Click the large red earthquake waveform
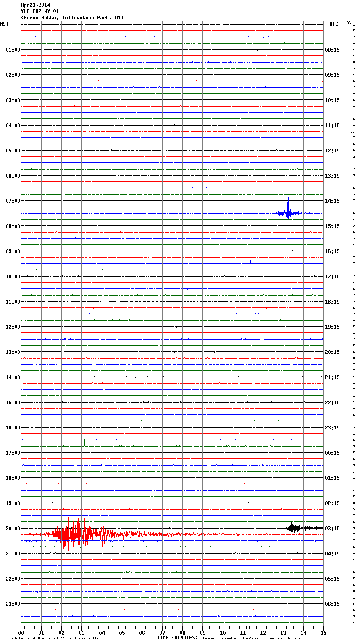The height and width of the screenshot is (644, 357). [x=76, y=534]
